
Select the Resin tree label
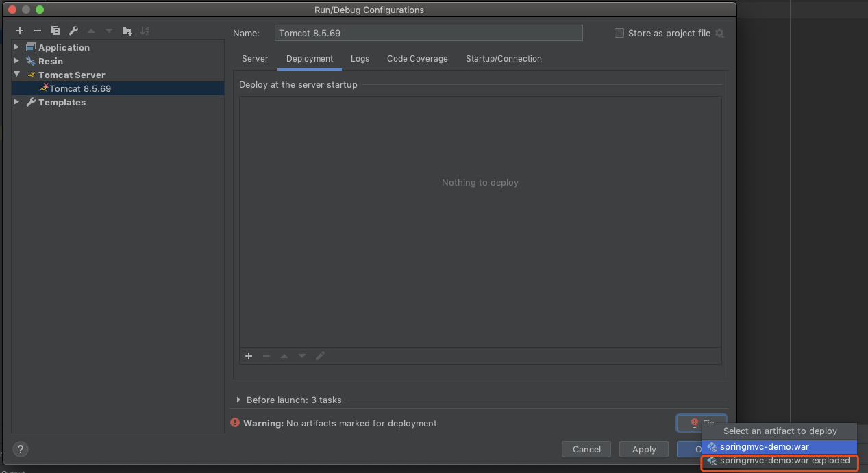pos(51,61)
